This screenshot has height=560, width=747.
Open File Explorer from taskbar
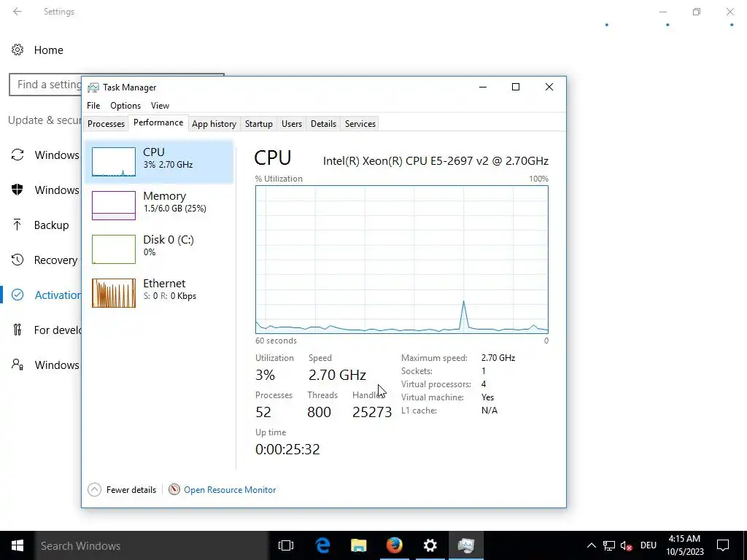pos(359,545)
